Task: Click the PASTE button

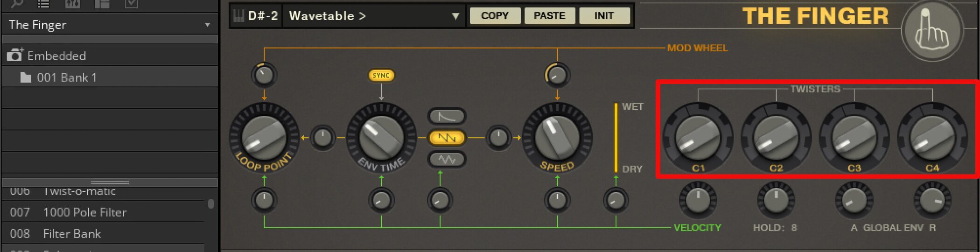Action: pyautogui.click(x=549, y=16)
